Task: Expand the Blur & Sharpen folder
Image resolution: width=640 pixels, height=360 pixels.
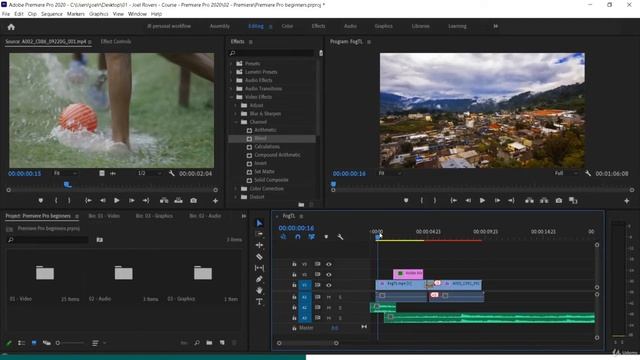Action: point(236,114)
